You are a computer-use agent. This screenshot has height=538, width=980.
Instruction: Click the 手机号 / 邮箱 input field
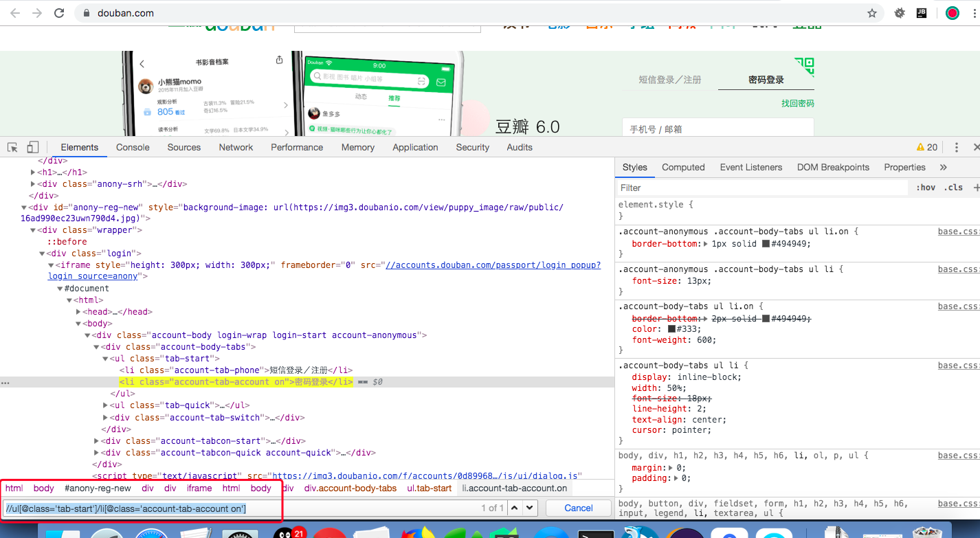pyautogui.click(x=717, y=127)
